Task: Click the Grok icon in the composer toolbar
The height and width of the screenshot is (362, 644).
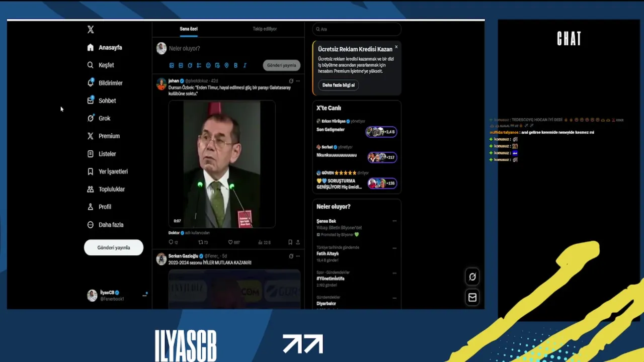Action: click(x=190, y=65)
